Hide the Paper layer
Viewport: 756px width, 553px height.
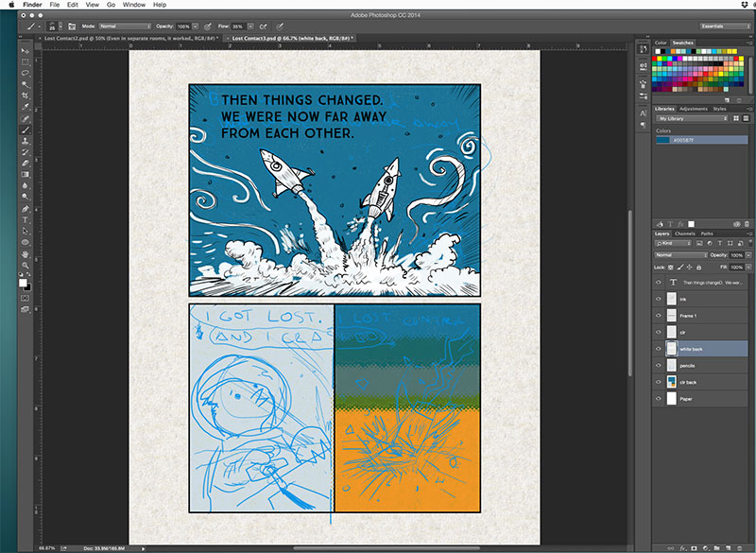pos(659,399)
